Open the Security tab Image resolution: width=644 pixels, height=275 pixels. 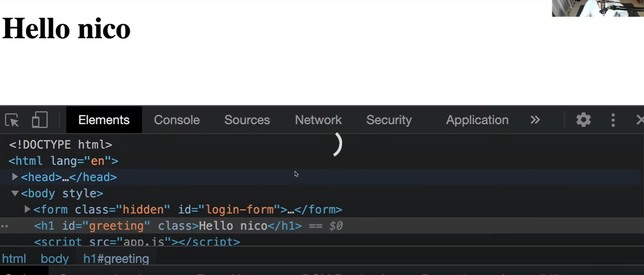pos(389,120)
